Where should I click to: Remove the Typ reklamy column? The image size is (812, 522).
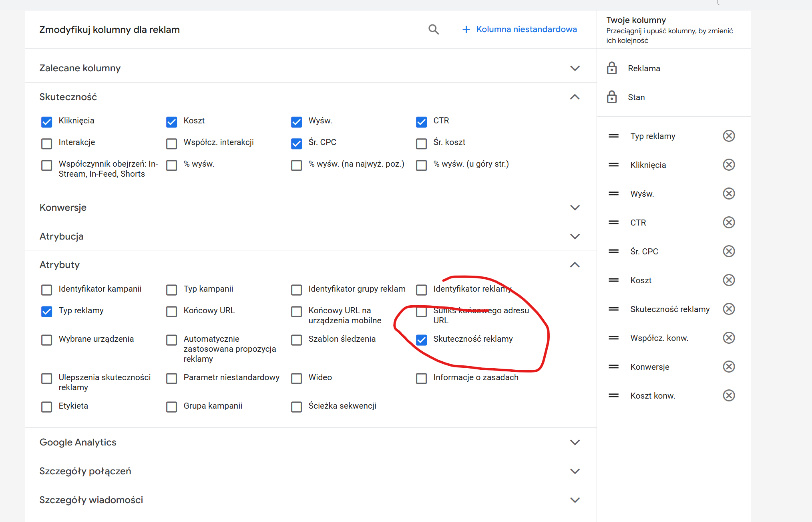729,136
